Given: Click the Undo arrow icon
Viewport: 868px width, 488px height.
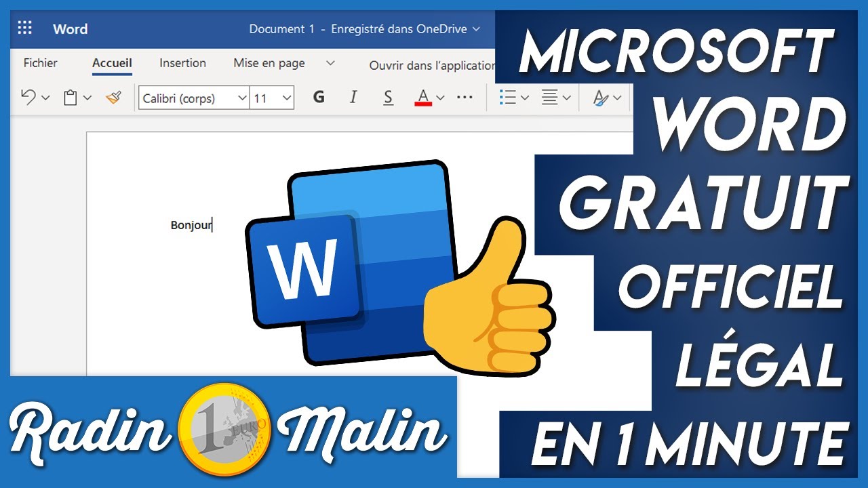Looking at the screenshot, I should pos(28,98).
